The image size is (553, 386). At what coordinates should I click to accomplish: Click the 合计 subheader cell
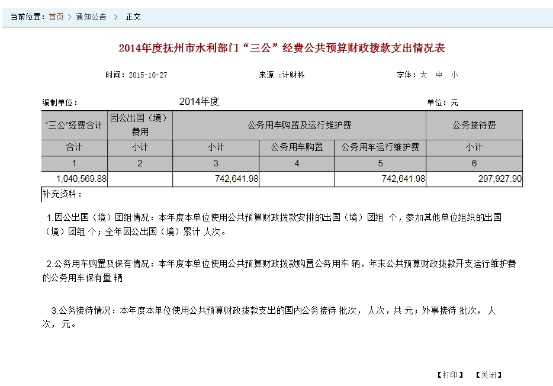[x=74, y=147]
